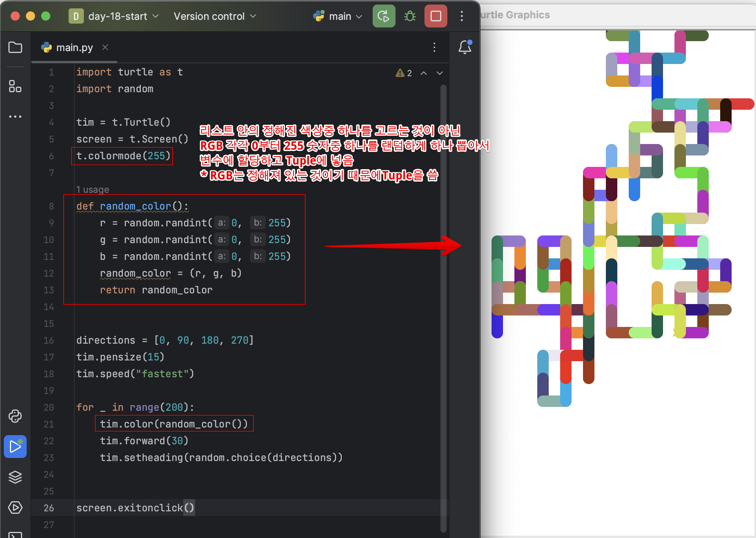
Task: Open the Structure tool window icon
Action: 15,86
